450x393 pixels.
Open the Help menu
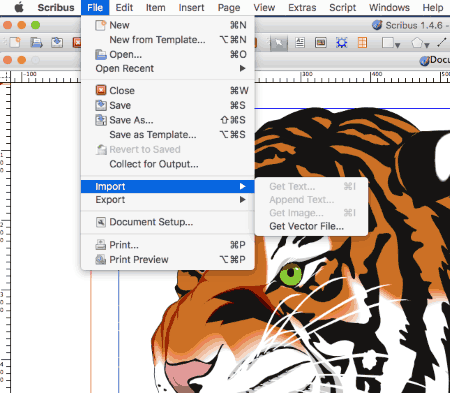433,7
